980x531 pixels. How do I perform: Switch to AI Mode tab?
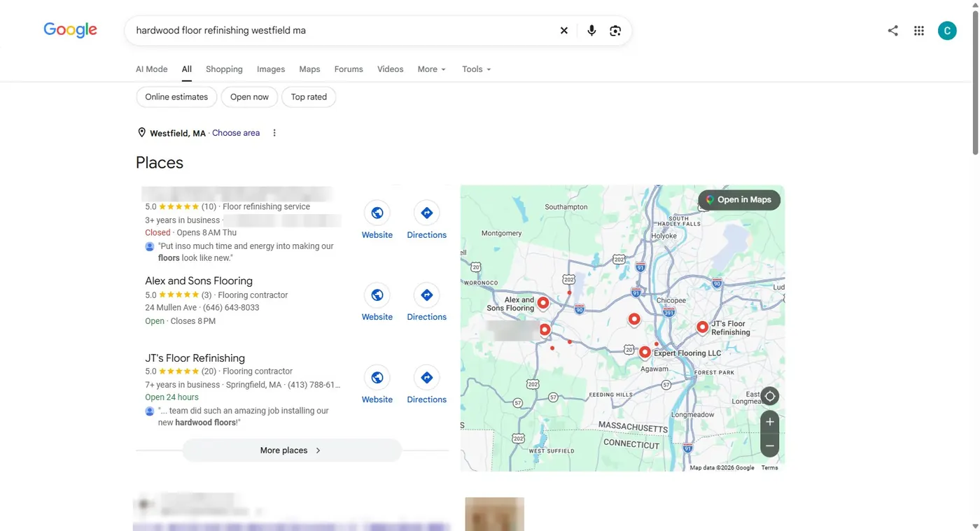[x=151, y=69]
